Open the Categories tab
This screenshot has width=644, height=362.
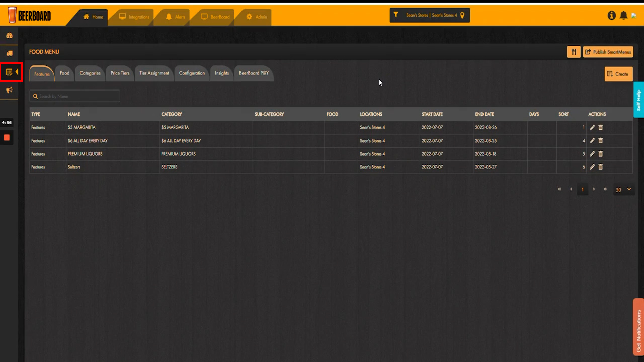(90, 73)
